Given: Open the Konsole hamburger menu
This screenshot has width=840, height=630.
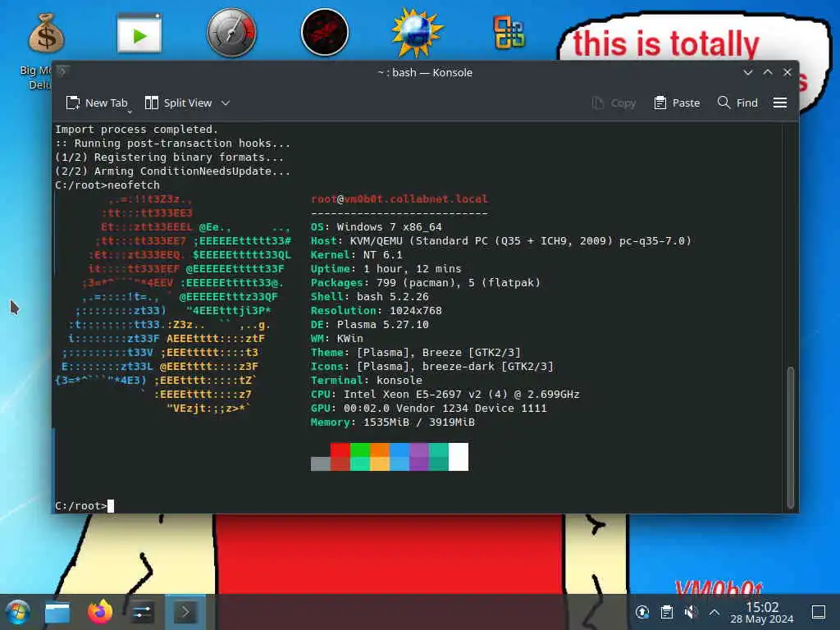Looking at the screenshot, I should tap(780, 103).
